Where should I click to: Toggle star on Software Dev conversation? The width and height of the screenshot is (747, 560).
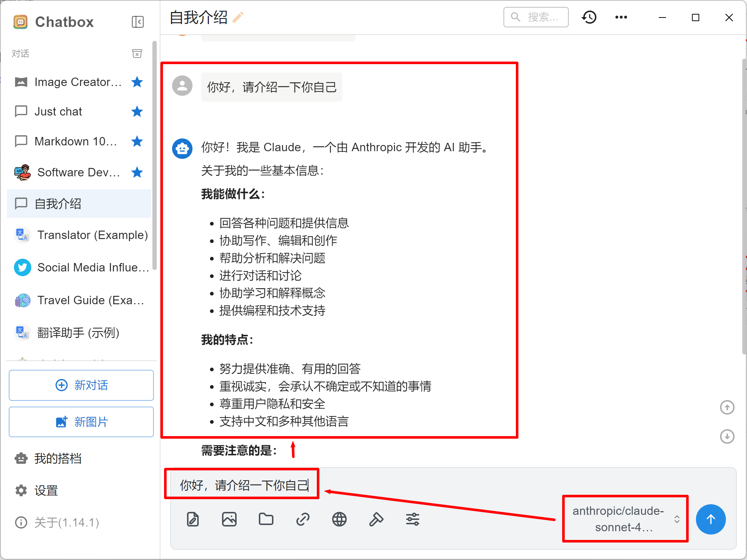137,172
